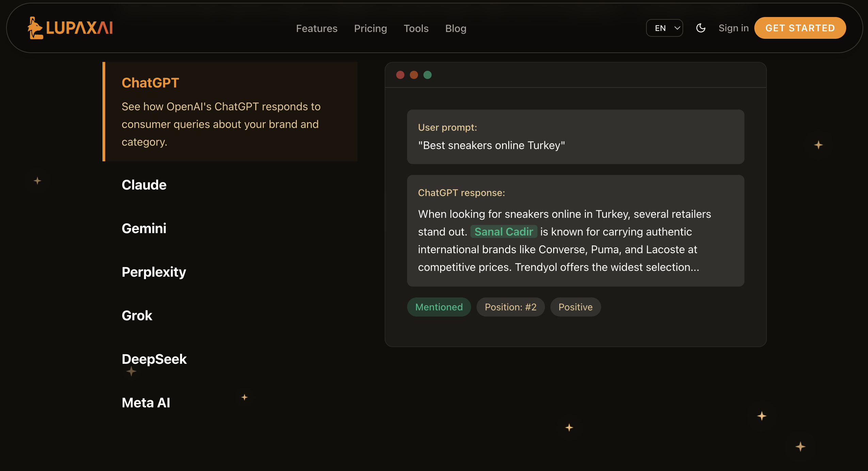The height and width of the screenshot is (471, 868).
Task: Click the Sign in link
Action: click(x=734, y=28)
